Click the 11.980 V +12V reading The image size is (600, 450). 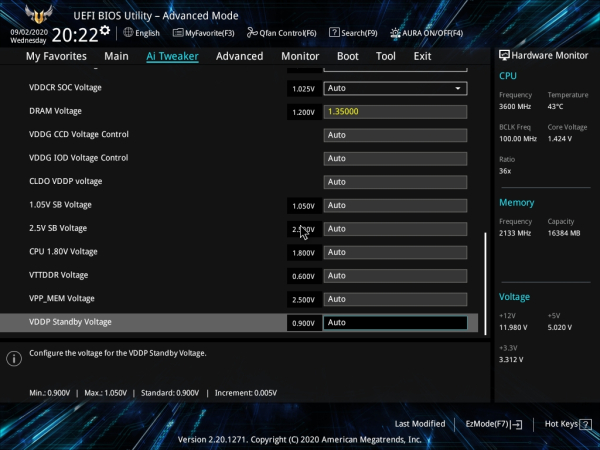513,328
